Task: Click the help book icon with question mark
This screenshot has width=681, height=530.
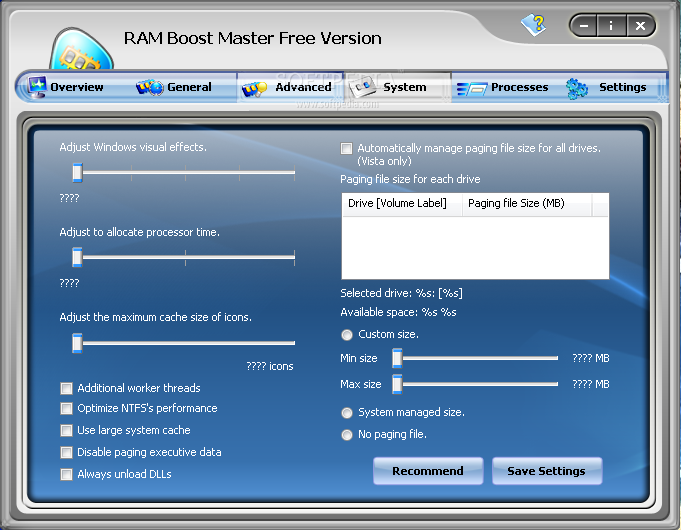Action: point(534,25)
